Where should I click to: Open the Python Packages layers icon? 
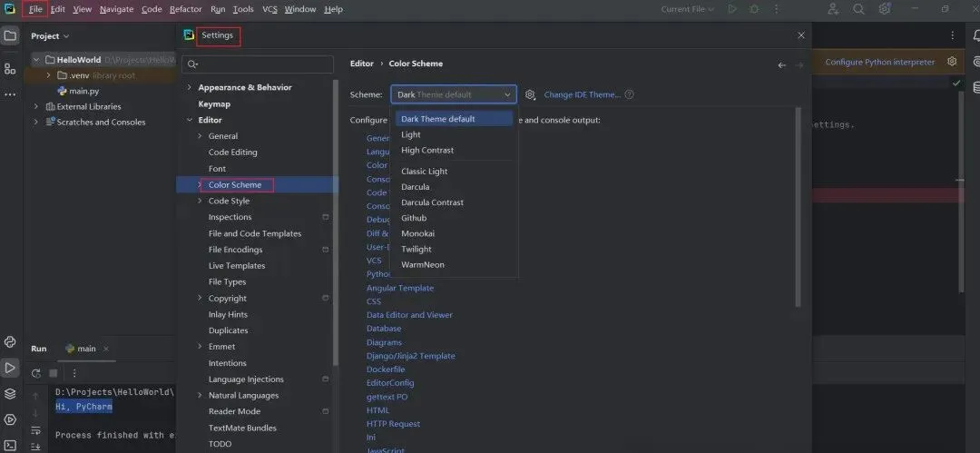(x=10, y=393)
